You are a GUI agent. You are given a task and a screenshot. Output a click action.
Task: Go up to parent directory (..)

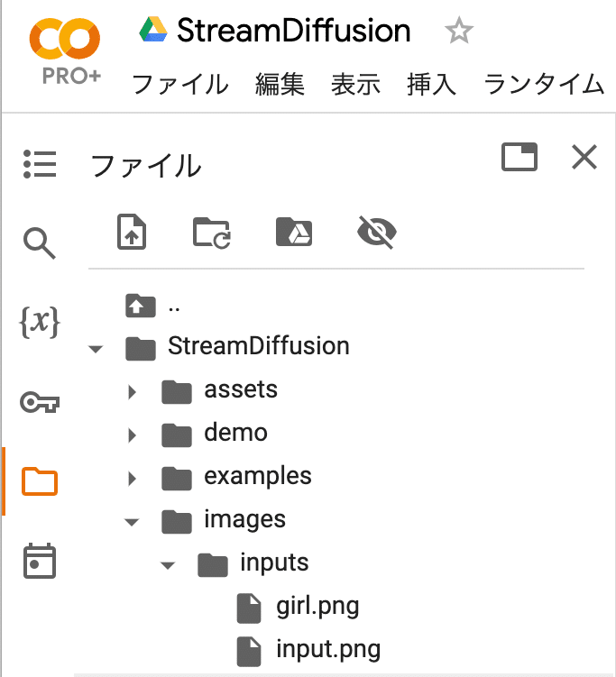coord(153,306)
